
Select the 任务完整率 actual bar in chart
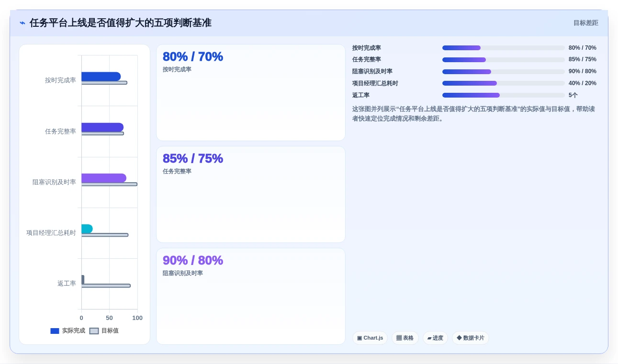[102, 127]
